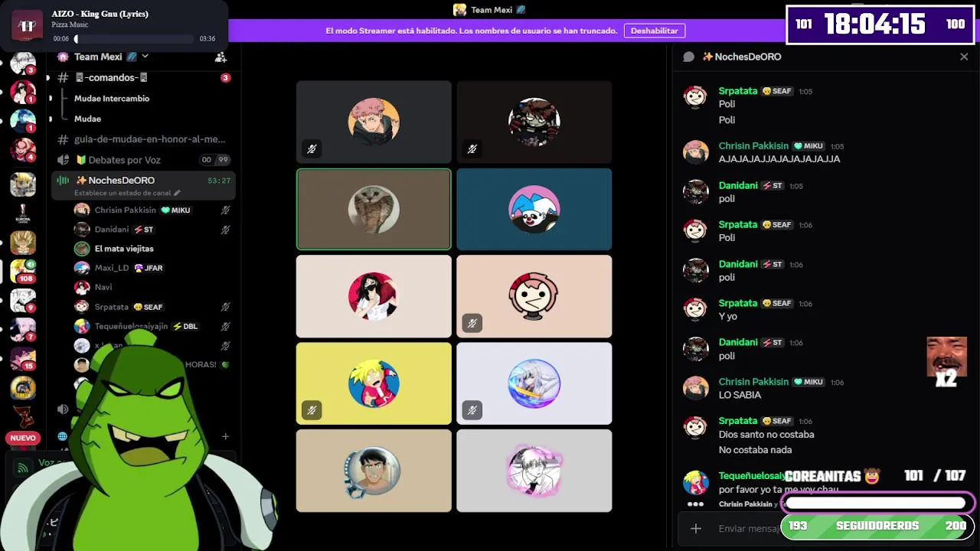
Task: Click the muted mic icon on pink-haired tile
Action: pyautogui.click(x=312, y=149)
